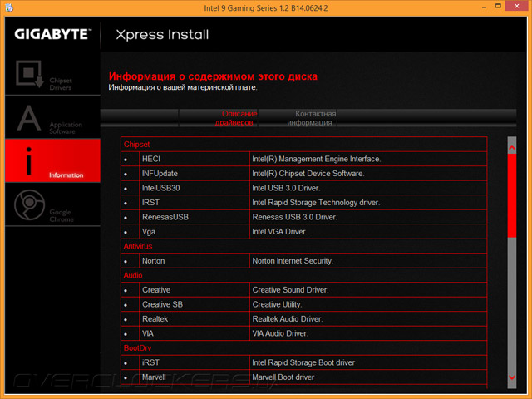Click 'Intel VGA Driver.' description

coord(279,232)
